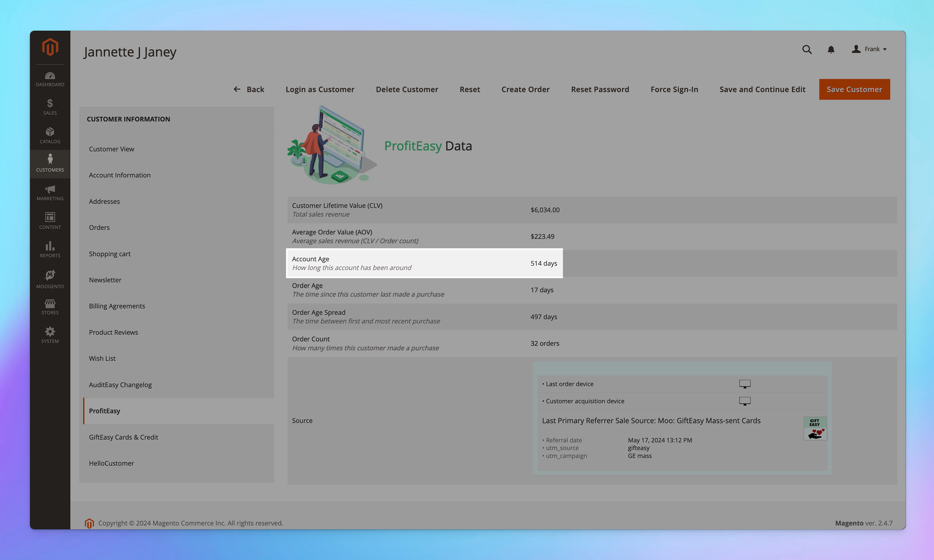Screen dimensions: 934x560
Task: Click the Last Primary Referrer Sale Source line
Action: click(x=651, y=421)
